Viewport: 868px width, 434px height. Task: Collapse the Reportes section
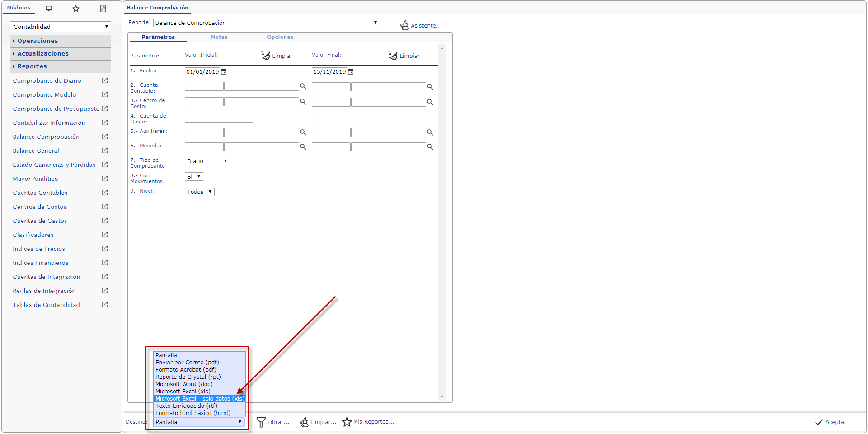coord(61,66)
